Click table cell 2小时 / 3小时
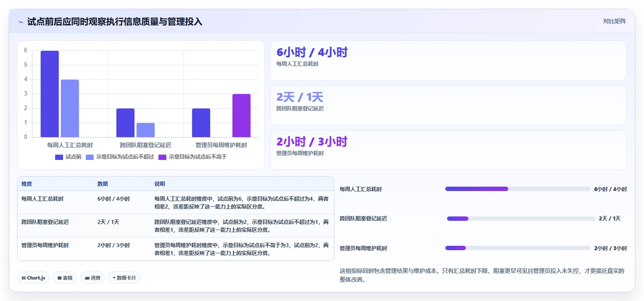This screenshot has height=301, width=644. (113, 245)
